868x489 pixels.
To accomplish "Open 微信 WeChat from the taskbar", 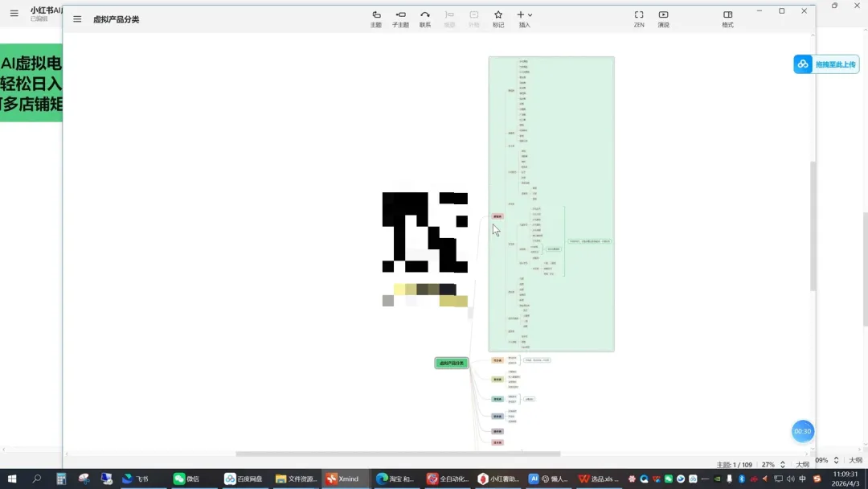I will coord(186,479).
